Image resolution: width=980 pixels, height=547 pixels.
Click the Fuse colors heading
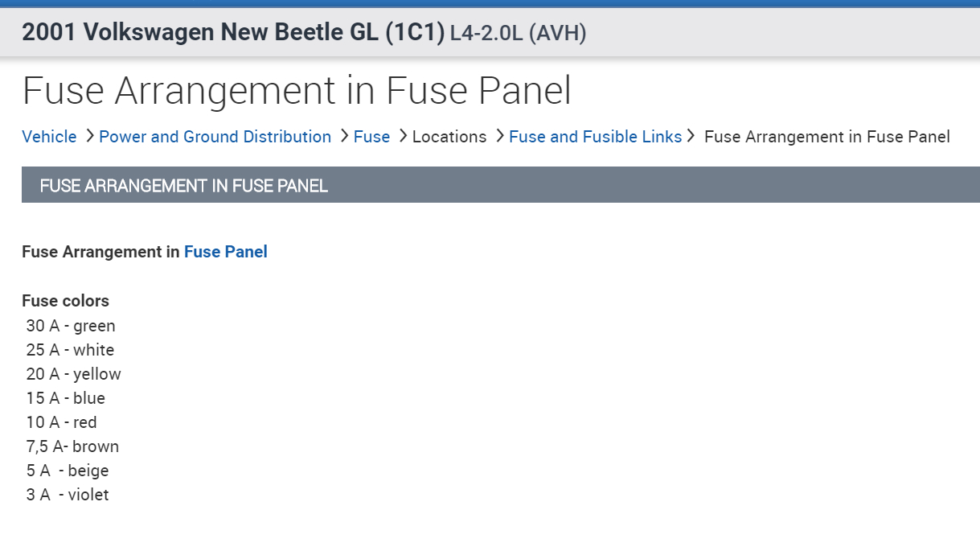coord(65,301)
